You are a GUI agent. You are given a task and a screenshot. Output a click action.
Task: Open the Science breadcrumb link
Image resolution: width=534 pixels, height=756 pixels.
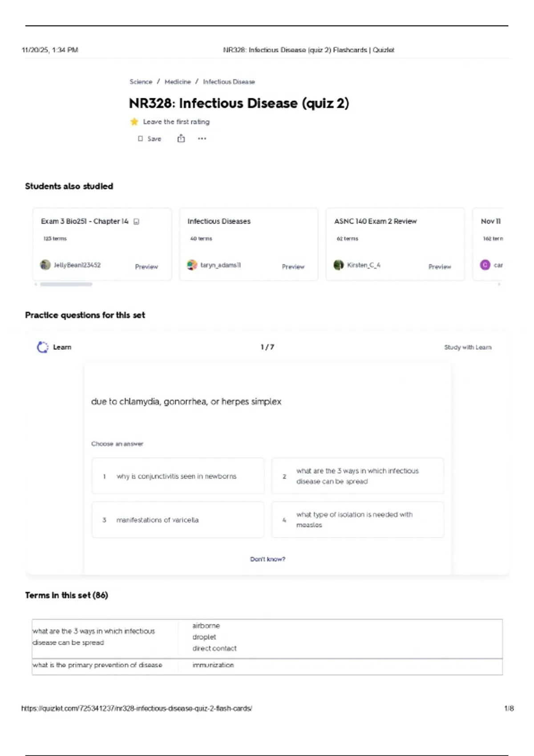pos(141,82)
